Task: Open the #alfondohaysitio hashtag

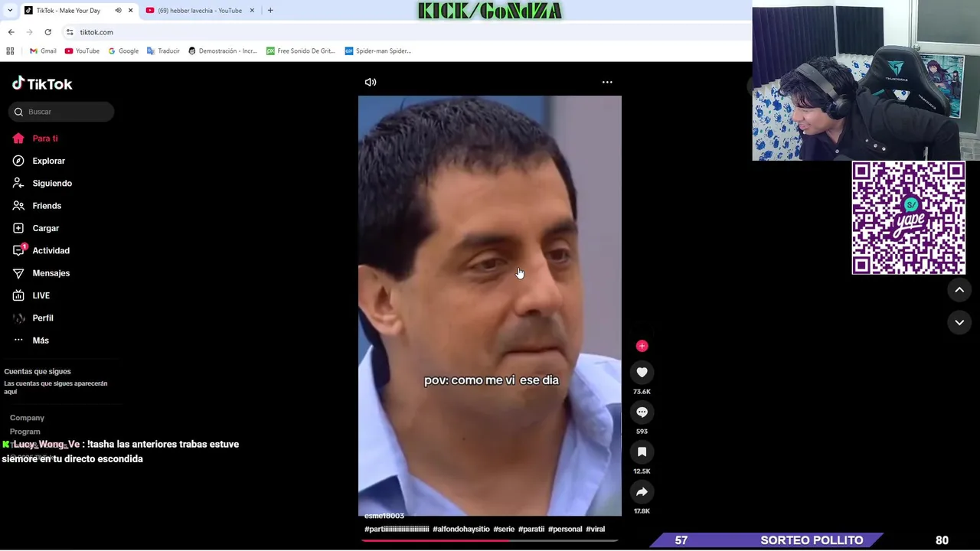Action: [x=461, y=529]
